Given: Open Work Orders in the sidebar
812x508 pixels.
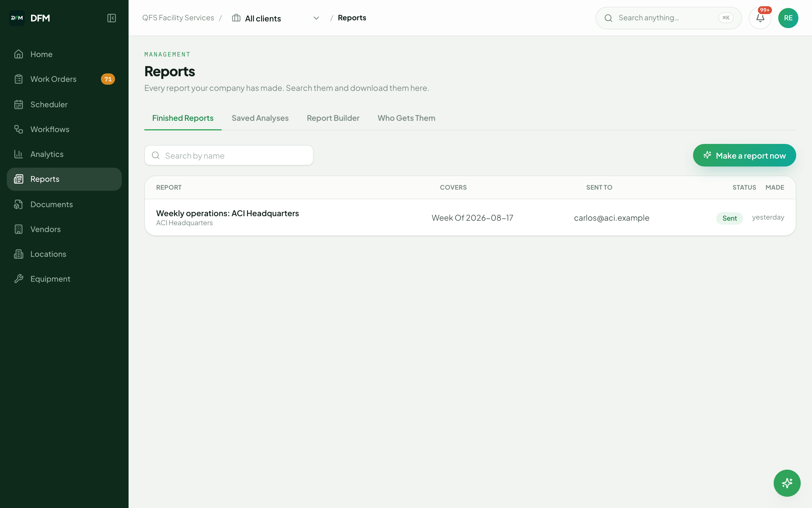Looking at the screenshot, I should (64, 79).
